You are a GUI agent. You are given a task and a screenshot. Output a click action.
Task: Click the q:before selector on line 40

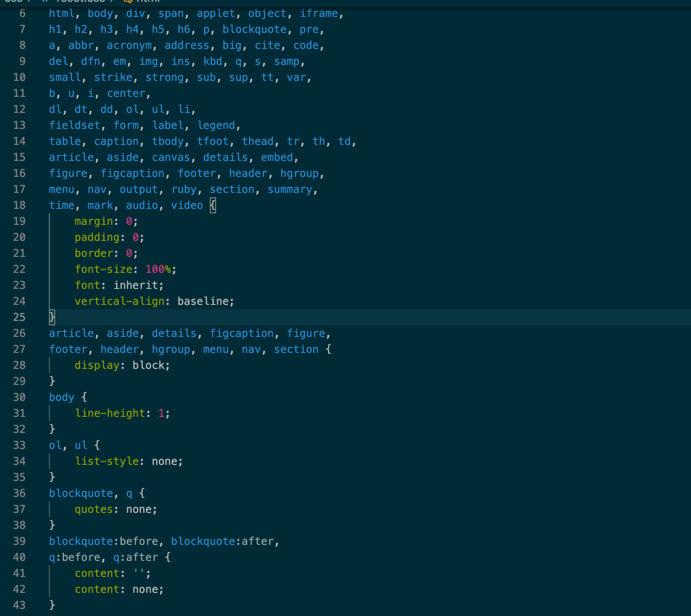click(75, 557)
